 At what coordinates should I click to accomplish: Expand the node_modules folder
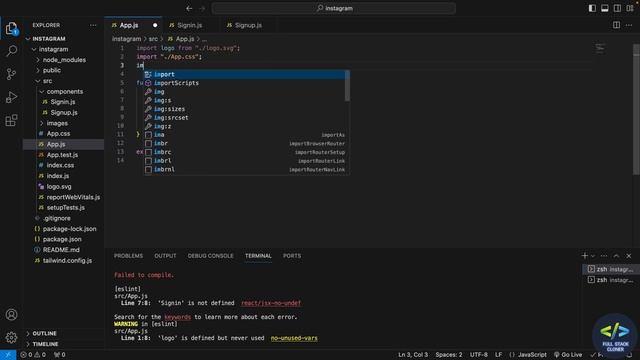(64, 60)
